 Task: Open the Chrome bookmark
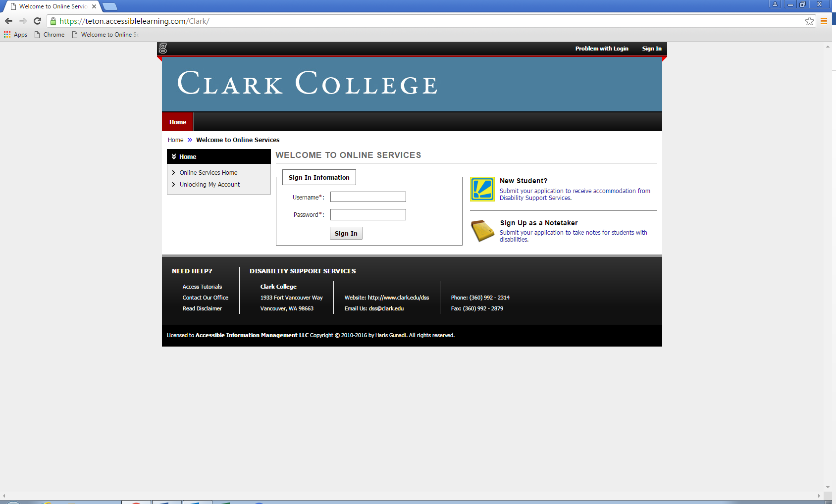pos(50,35)
